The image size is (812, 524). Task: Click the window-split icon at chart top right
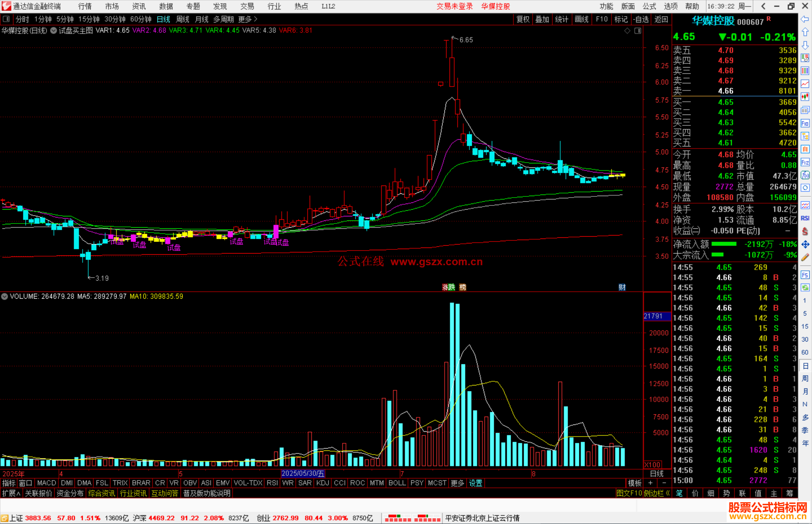pos(638,31)
